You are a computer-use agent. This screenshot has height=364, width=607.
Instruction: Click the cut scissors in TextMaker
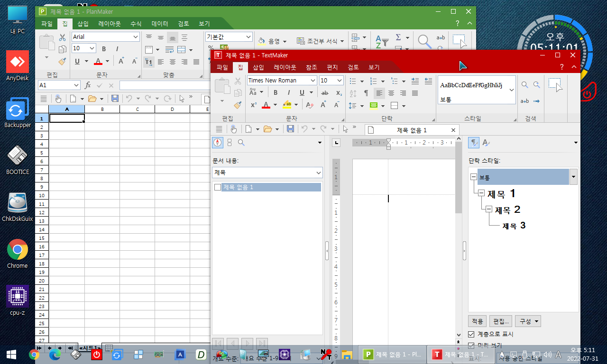pyautogui.click(x=238, y=81)
